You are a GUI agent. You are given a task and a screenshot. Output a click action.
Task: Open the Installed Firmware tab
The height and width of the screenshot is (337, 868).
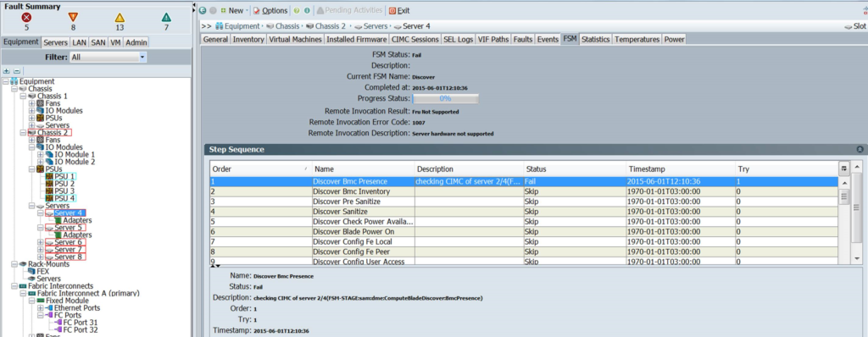357,39
